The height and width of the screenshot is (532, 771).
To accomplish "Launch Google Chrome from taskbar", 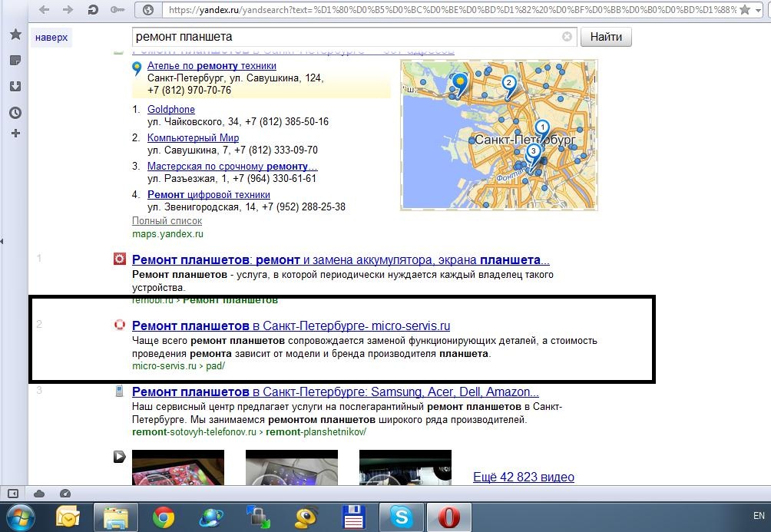I will [x=164, y=517].
